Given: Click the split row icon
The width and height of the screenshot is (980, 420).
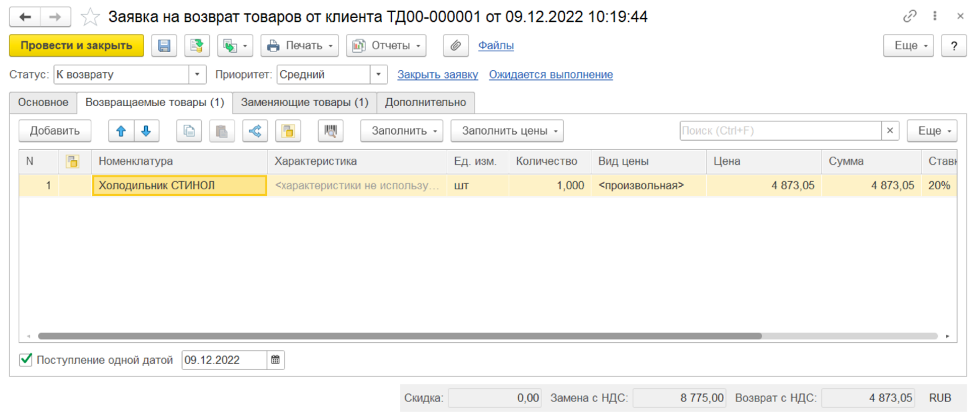Looking at the screenshot, I should pyautogui.click(x=255, y=131).
